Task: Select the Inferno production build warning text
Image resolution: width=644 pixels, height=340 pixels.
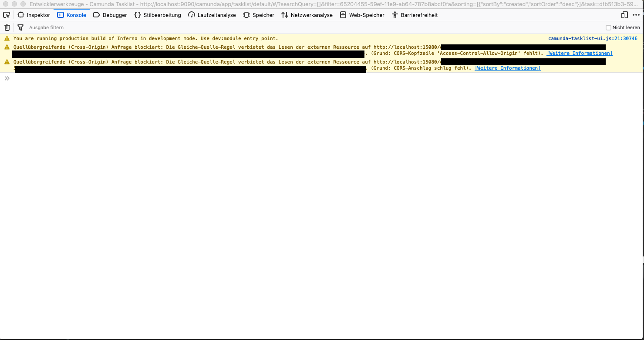Action: [146, 38]
